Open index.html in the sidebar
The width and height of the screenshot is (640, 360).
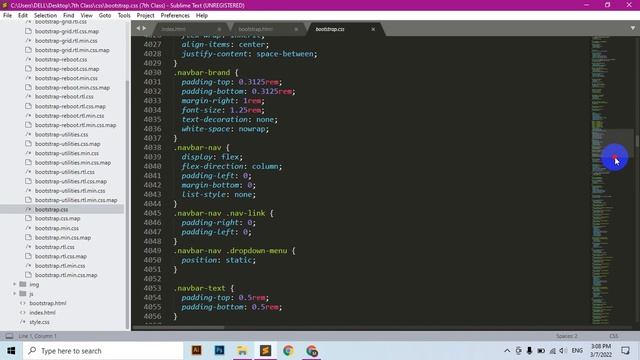42,313
